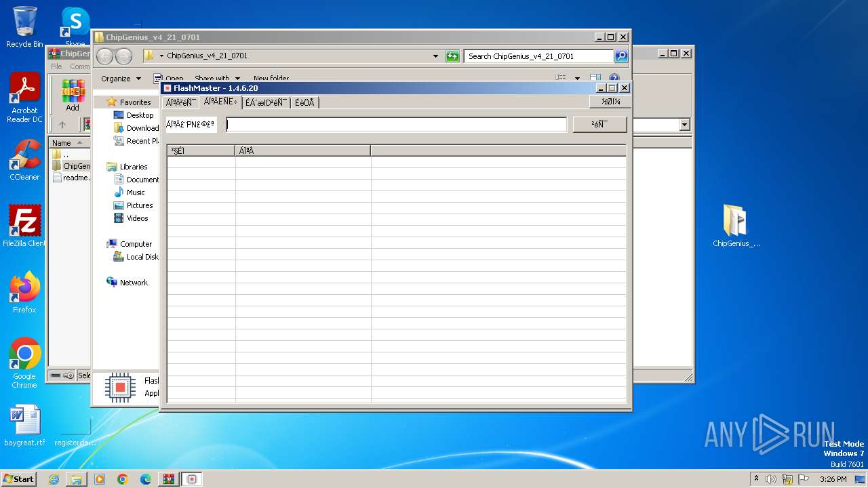The image size is (868, 488).
Task: Click the Explorer search box
Action: pyautogui.click(x=539, y=56)
